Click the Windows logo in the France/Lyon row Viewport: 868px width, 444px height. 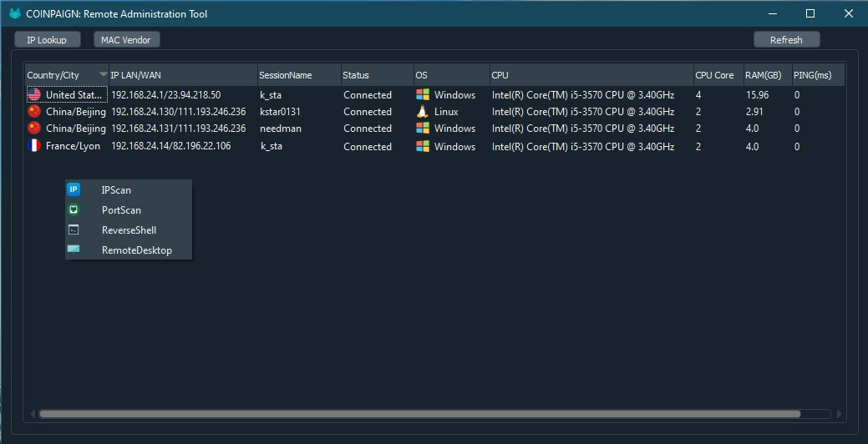[x=423, y=147]
